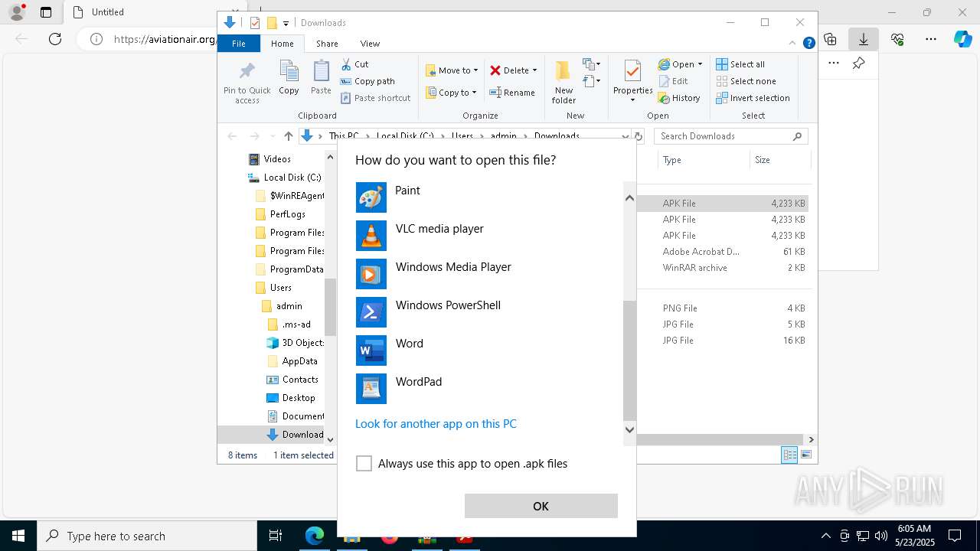
Task: Open Edge downloads icon in toolbar
Action: (x=864, y=39)
